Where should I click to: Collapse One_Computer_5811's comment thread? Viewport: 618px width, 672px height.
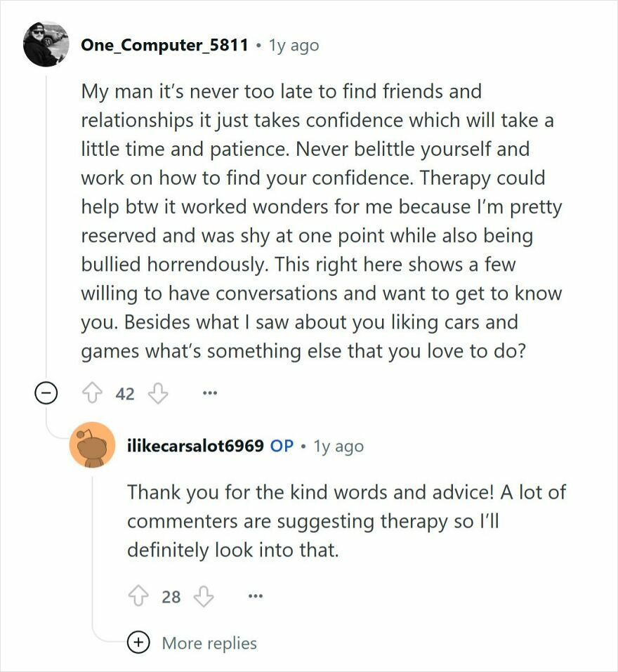(x=45, y=393)
